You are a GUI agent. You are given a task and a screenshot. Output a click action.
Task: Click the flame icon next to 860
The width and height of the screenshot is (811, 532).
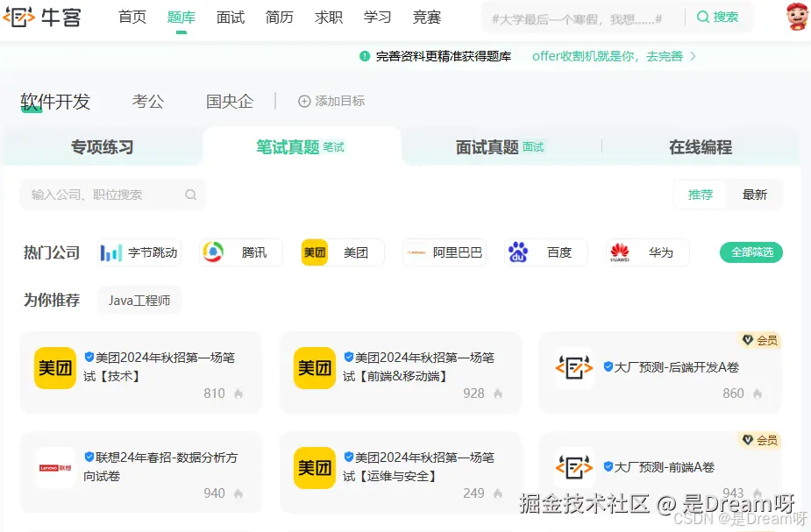tap(758, 394)
